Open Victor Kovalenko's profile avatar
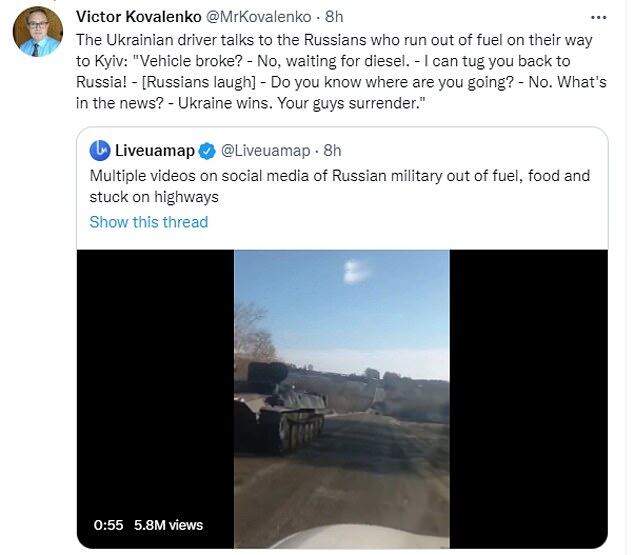Screen dimensions: 634x555 click(37, 31)
